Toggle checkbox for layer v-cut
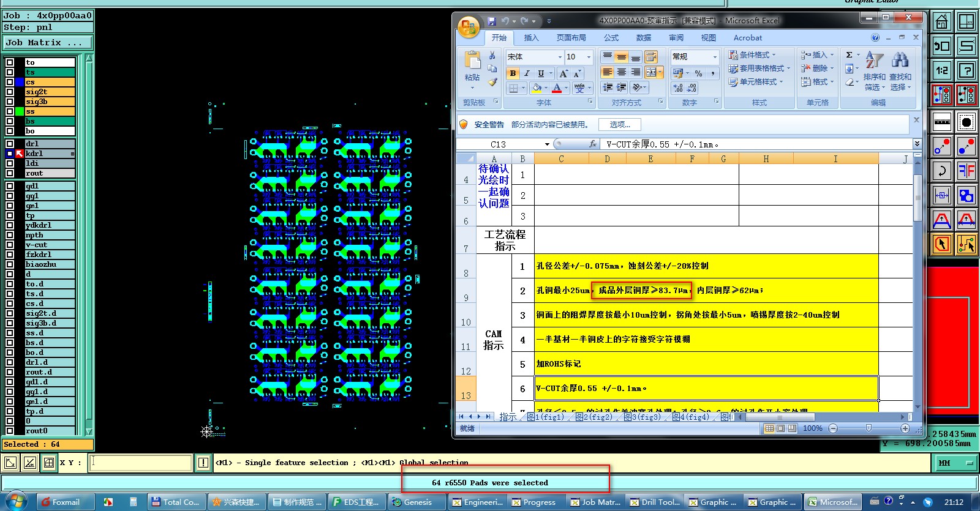 10,245
